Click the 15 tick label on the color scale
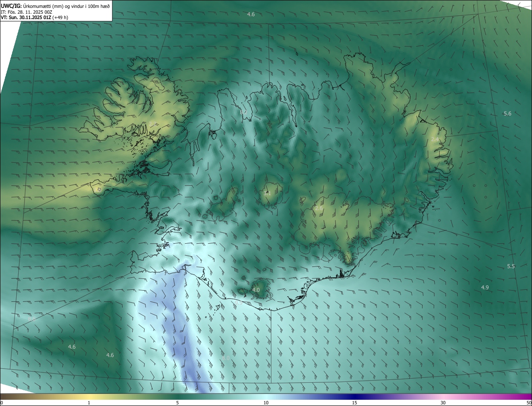The height and width of the screenshot is (406, 532). tap(355, 403)
